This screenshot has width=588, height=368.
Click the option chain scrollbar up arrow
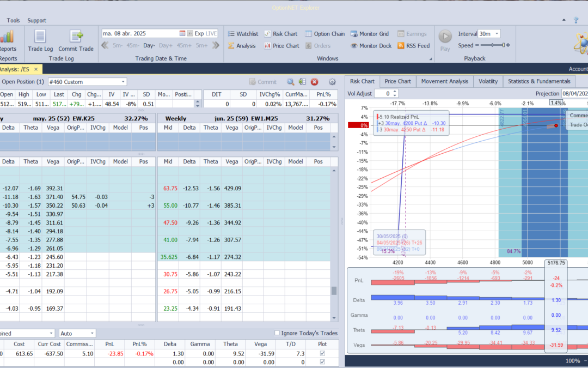[x=334, y=171]
